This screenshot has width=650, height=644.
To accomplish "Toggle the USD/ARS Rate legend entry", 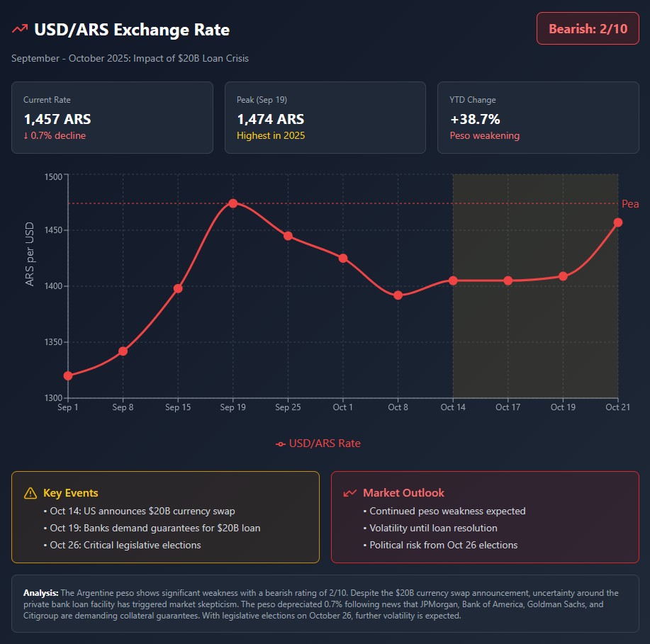I will pyautogui.click(x=317, y=444).
